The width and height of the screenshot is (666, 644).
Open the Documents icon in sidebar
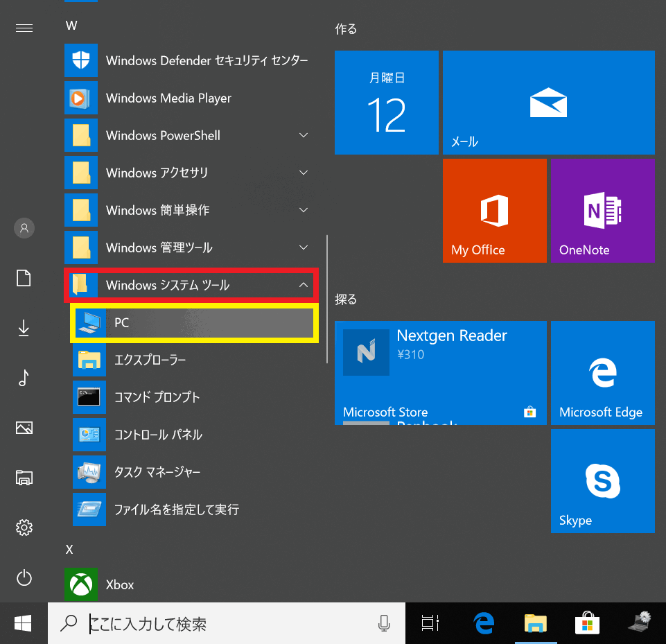[24, 278]
